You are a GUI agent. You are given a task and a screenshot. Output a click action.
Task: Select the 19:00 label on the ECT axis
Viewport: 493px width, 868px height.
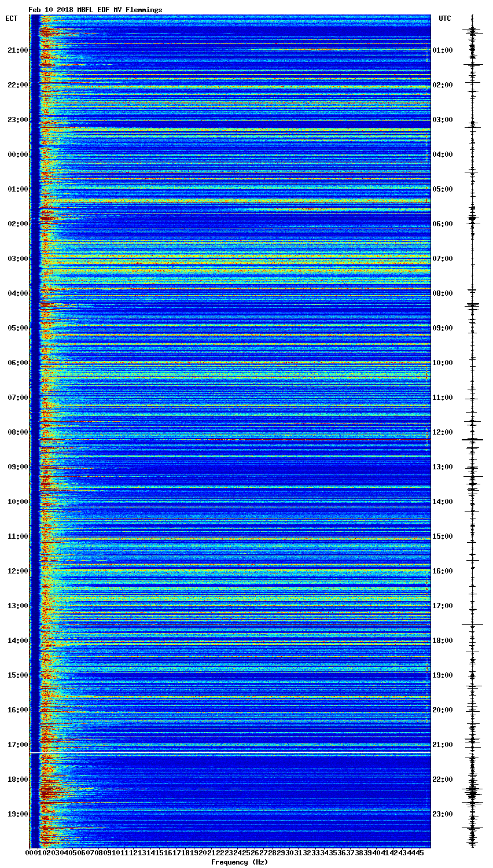pyautogui.click(x=18, y=814)
